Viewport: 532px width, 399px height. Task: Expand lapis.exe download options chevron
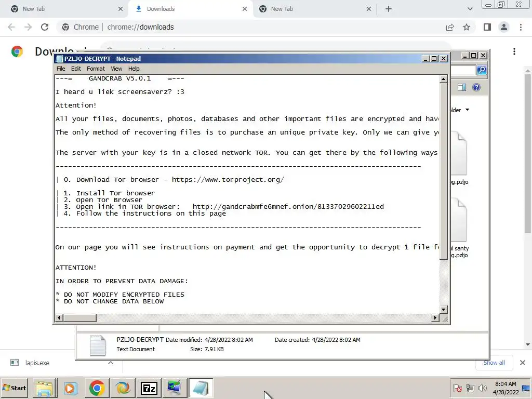coord(111,363)
